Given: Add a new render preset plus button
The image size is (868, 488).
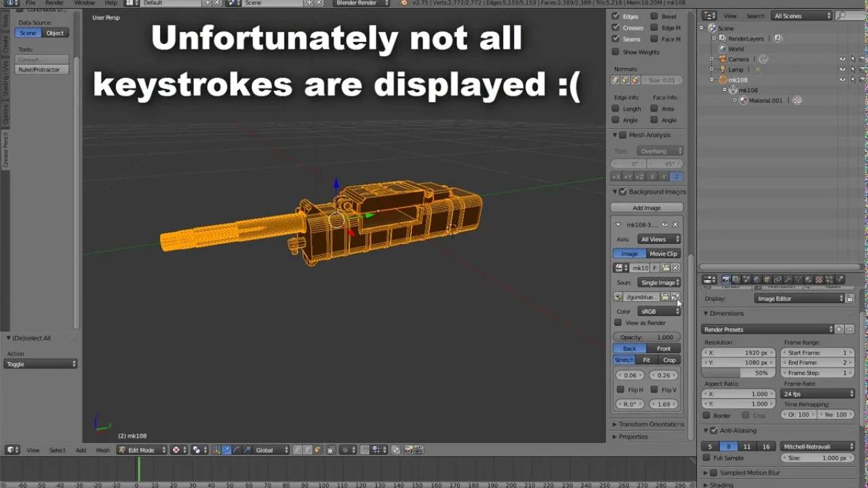Looking at the screenshot, I should pyautogui.click(x=839, y=329).
